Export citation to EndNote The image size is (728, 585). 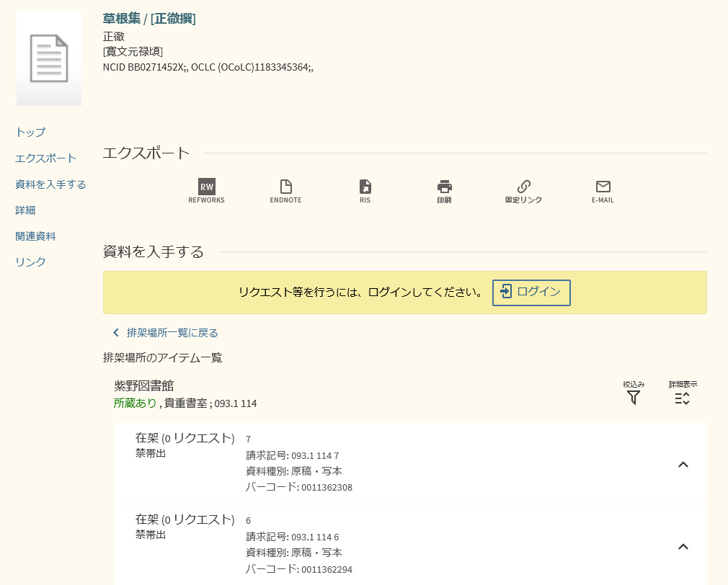click(x=285, y=191)
